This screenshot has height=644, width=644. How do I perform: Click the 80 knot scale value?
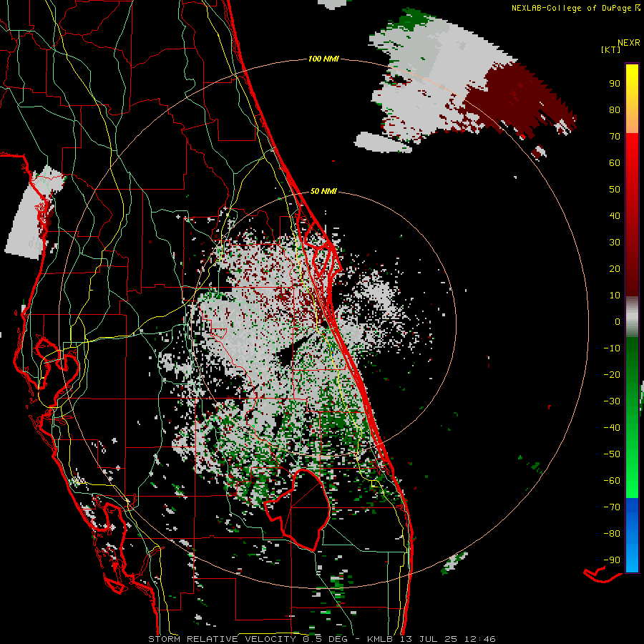point(615,110)
